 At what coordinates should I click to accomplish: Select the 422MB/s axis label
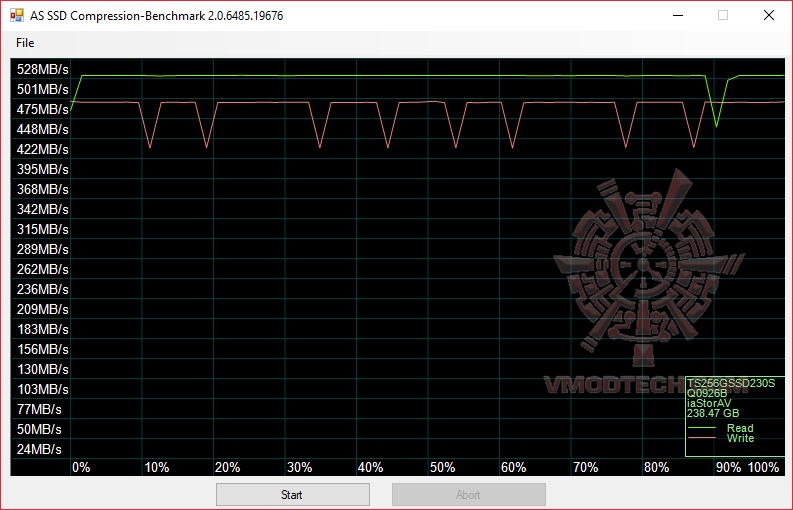coord(42,149)
